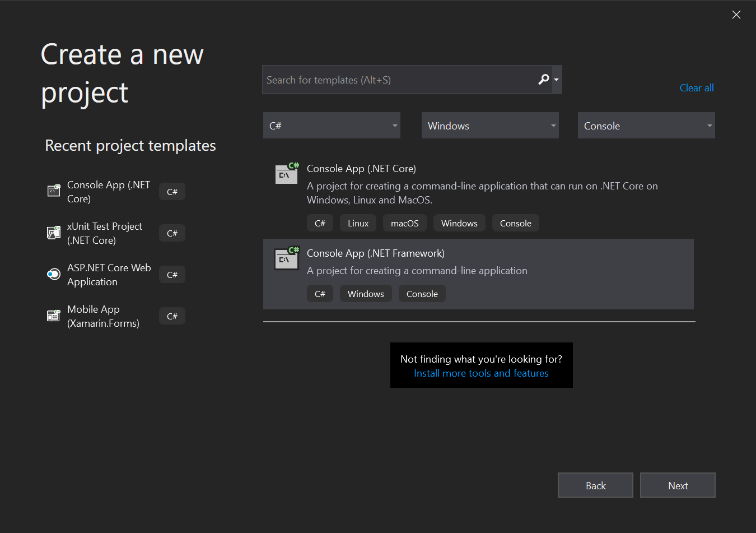
Task: Click recent Console App (.NET Core) icon
Action: tap(53, 191)
